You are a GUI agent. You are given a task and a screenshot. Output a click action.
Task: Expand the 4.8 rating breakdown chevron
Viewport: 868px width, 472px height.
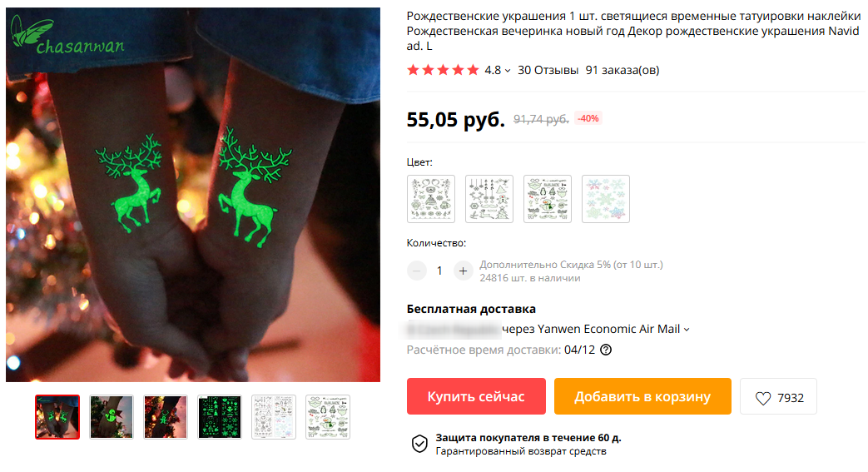click(x=508, y=71)
